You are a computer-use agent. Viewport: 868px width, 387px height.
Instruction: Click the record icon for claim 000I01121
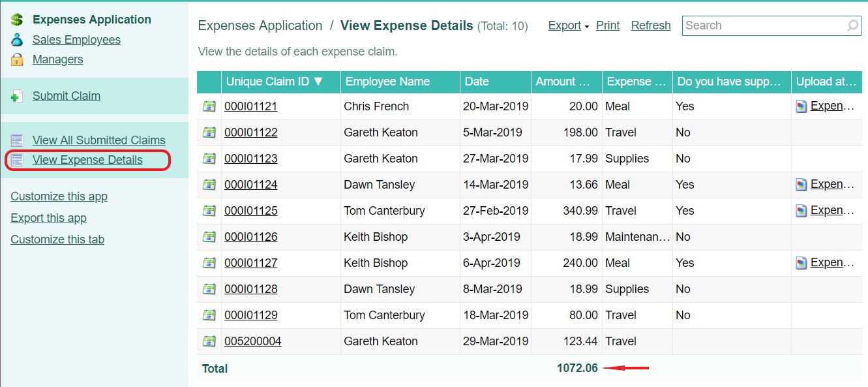209,106
